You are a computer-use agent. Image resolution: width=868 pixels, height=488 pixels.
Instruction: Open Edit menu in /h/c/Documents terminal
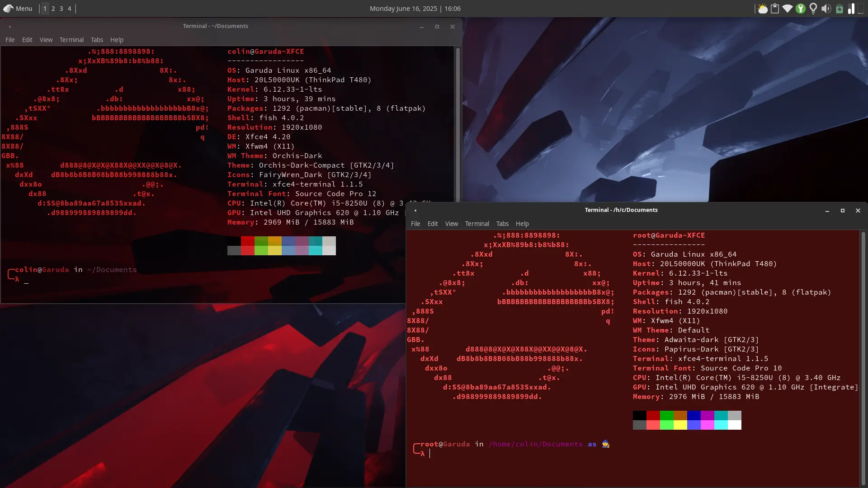433,224
